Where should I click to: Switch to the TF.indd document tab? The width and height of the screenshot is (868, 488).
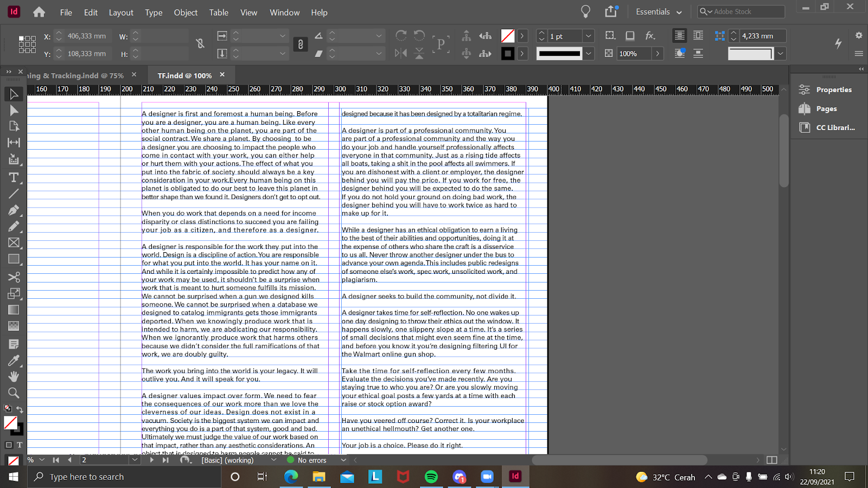click(x=184, y=75)
